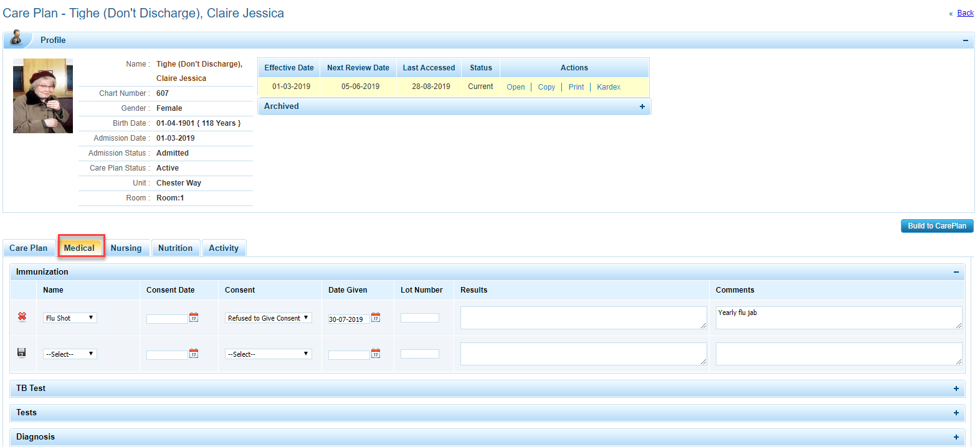Expand the TB Test section
This screenshot has width=980, height=447.
coord(956,388)
